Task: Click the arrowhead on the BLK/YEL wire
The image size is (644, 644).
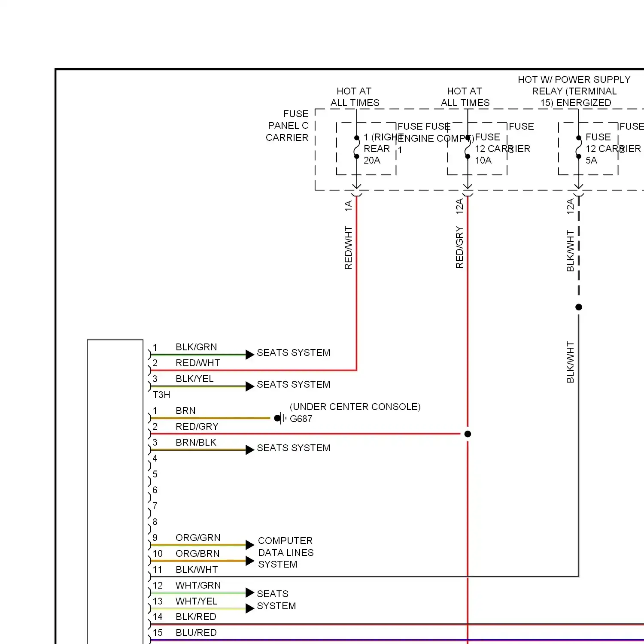Action: tap(250, 386)
